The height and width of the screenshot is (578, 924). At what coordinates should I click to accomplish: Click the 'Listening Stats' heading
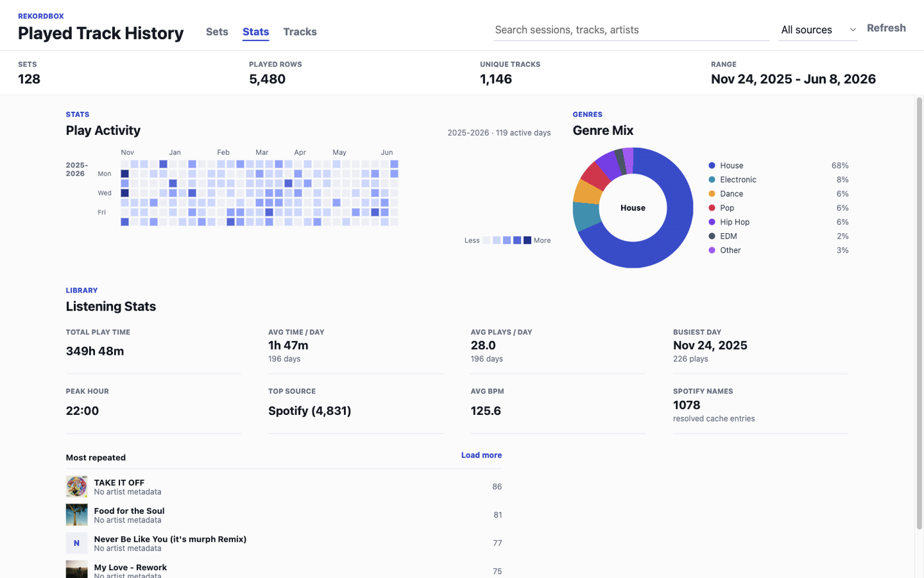pos(111,307)
